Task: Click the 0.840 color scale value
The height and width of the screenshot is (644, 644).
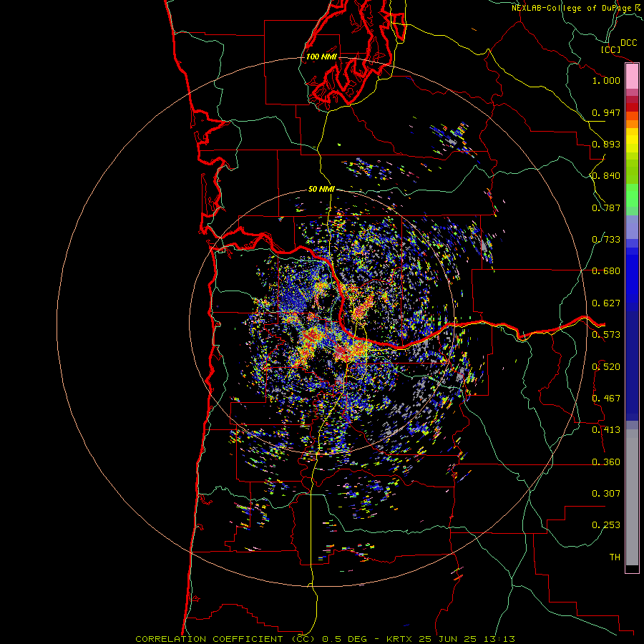Action: pos(606,176)
